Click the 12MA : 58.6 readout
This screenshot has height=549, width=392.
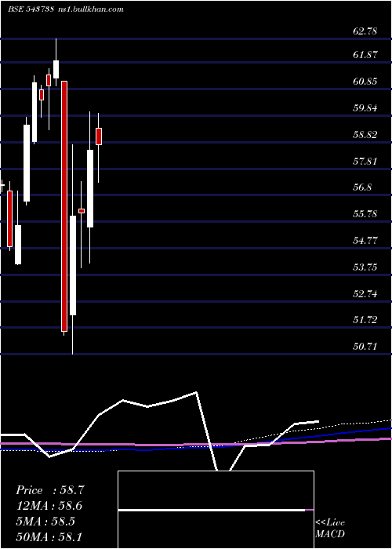(49, 506)
